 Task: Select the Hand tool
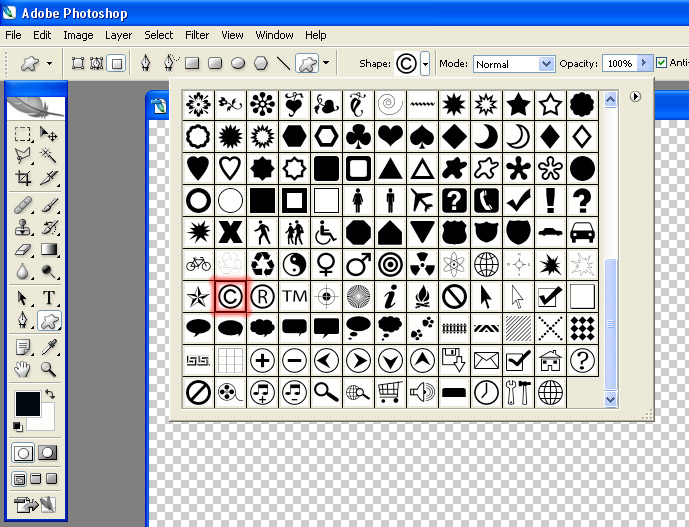[23, 370]
